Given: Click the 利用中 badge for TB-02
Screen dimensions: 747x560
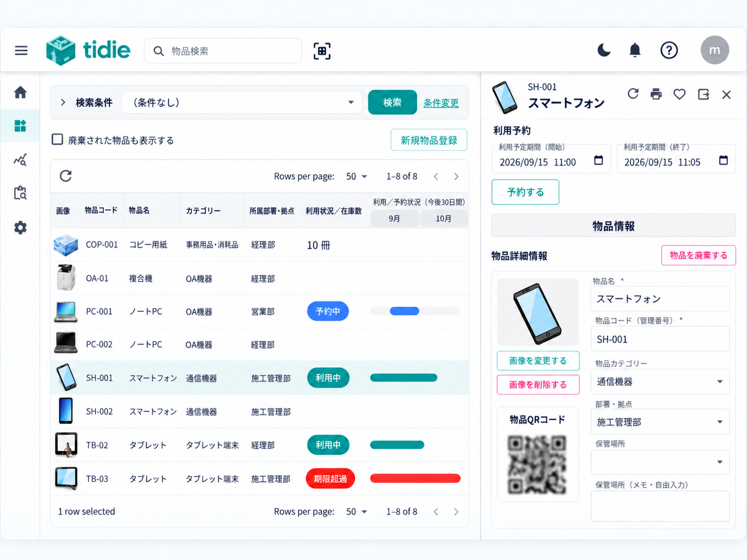Looking at the screenshot, I should tap(328, 445).
